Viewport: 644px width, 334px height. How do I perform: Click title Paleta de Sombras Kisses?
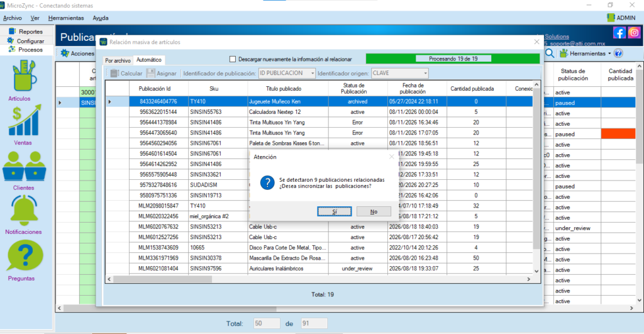[288, 143]
